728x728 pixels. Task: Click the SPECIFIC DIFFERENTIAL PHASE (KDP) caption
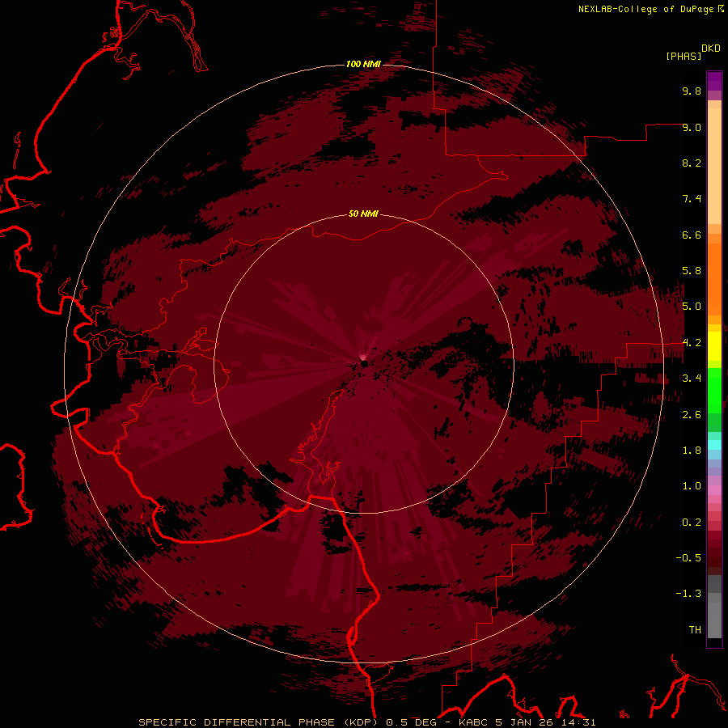tap(258, 722)
